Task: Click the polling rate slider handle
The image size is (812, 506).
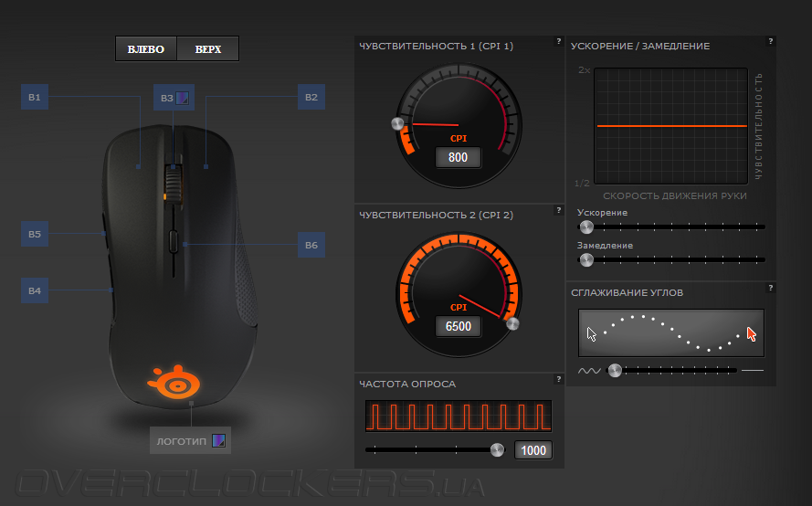Action: pyautogui.click(x=497, y=449)
